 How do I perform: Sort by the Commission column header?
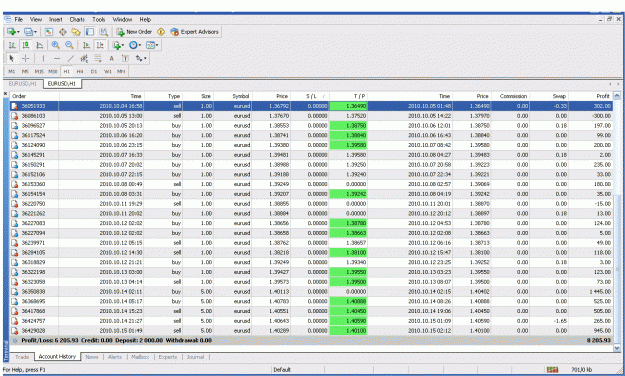pos(511,96)
